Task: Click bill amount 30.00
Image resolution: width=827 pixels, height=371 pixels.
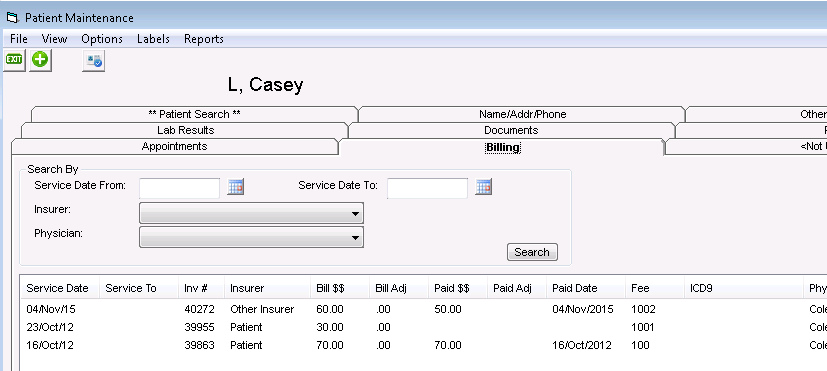Action: [x=330, y=327]
